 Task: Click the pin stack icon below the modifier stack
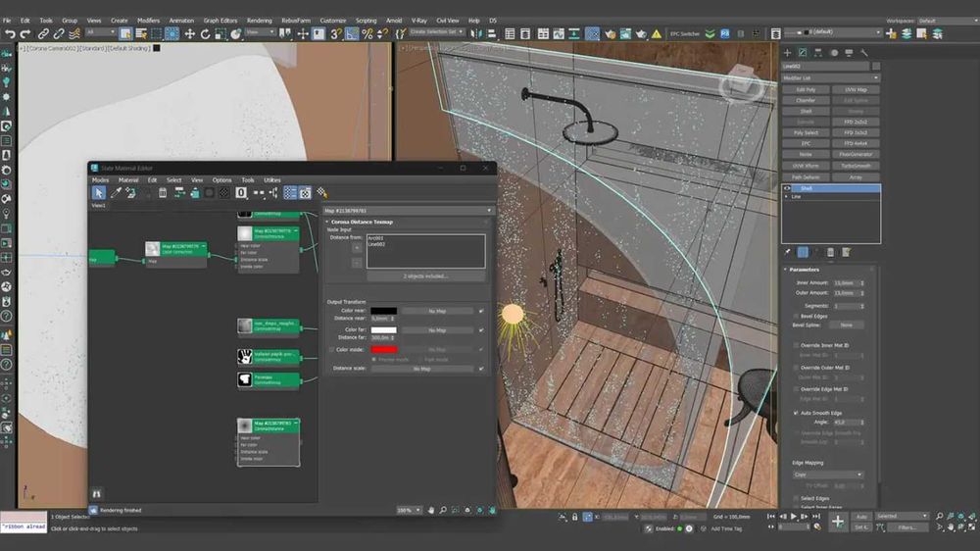point(788,252)
